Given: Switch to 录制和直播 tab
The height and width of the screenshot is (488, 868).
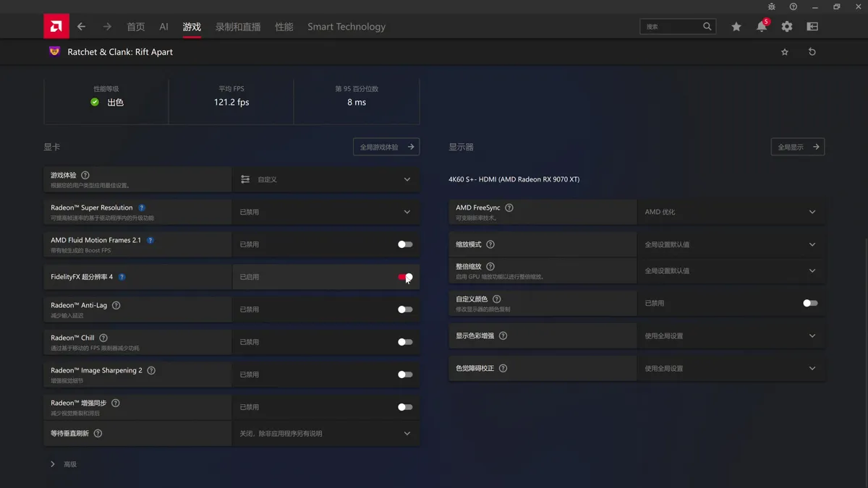Looking at the screenshot, I should point(238,27).
